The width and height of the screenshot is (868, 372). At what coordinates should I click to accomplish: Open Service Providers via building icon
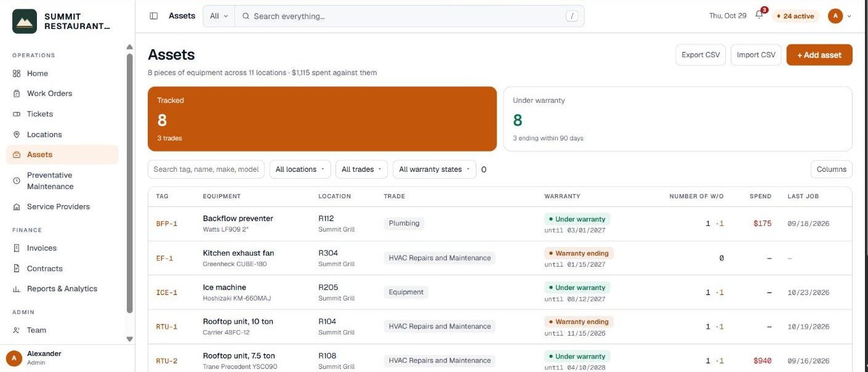point(17,207)
